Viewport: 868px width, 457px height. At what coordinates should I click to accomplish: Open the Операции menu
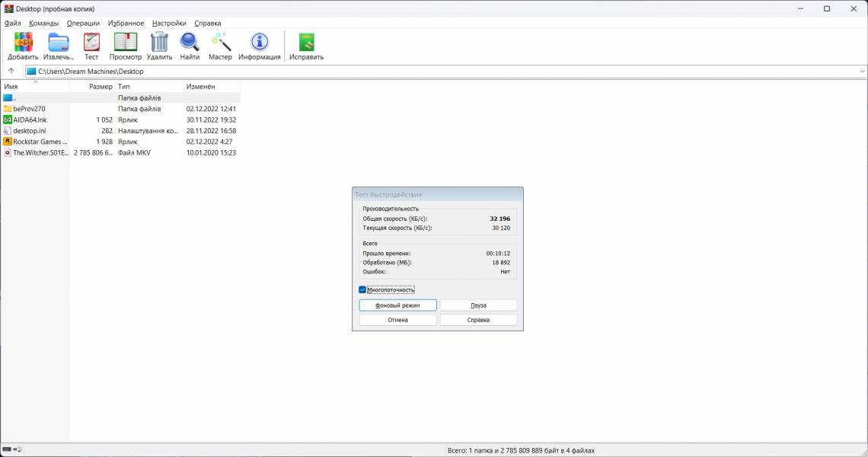[83, 24]
